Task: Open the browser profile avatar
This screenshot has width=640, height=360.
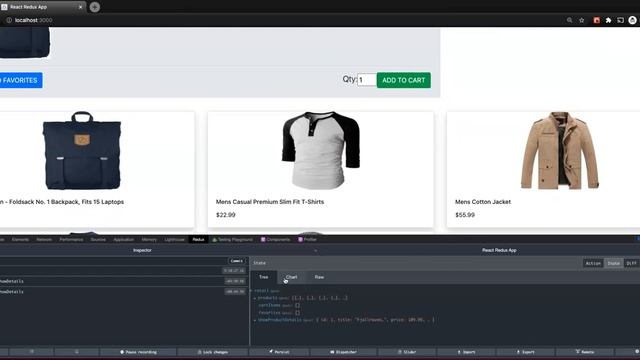Action: point(633,20)
